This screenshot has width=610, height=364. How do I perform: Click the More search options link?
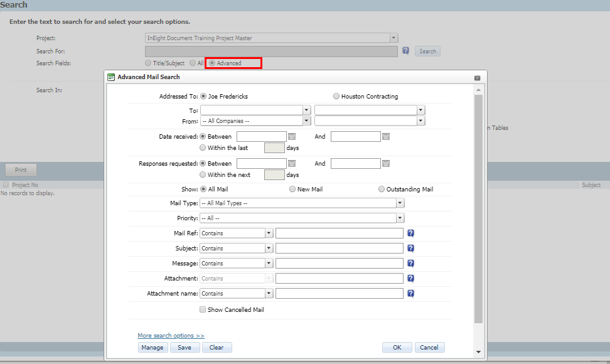click(171, 336)
